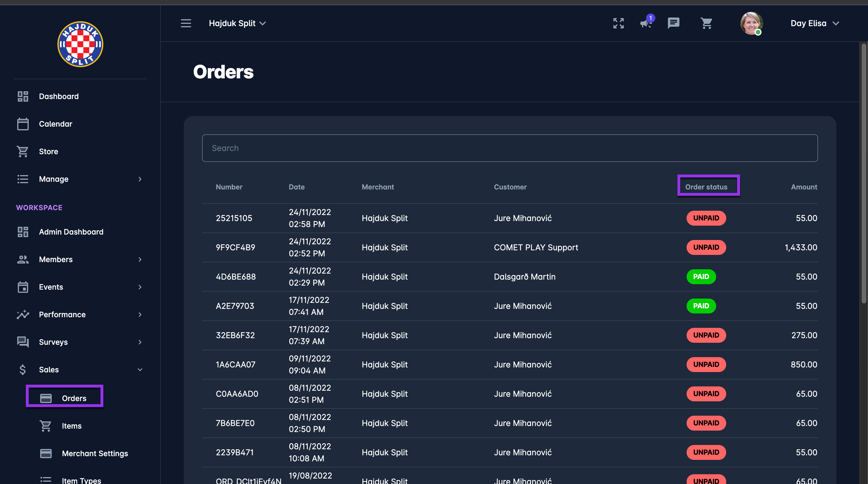
Task: Click the Order status column header
Action: (706, 187)
